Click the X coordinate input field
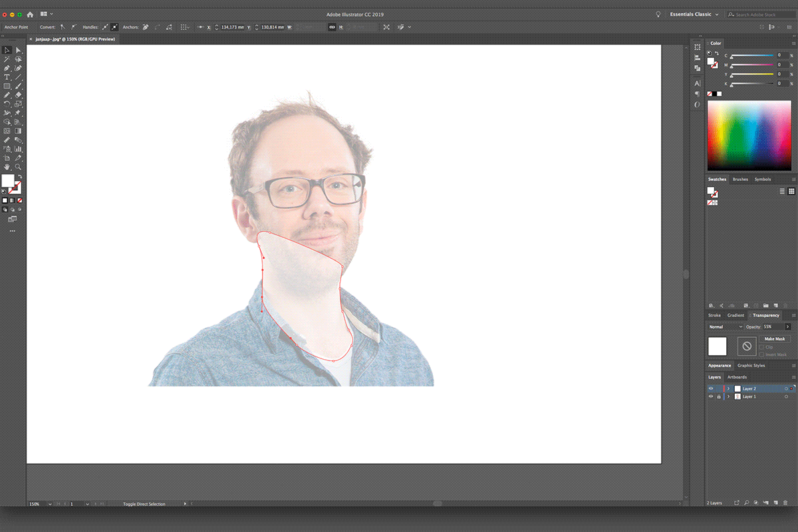 pos(231,27)
